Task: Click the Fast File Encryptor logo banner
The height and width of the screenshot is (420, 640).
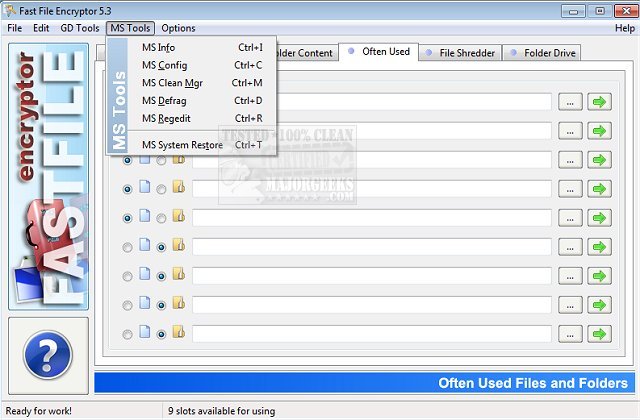Action: [49, 176]
